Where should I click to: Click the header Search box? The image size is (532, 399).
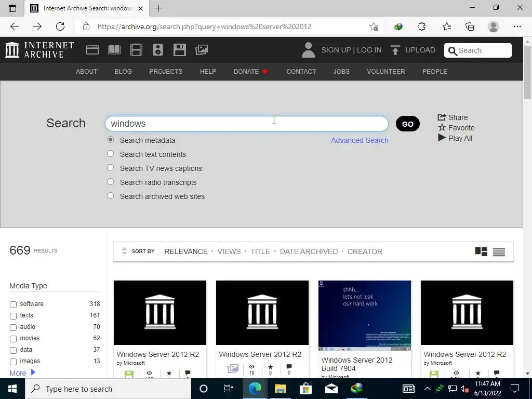pyautogui.click(x=478, y=50)
